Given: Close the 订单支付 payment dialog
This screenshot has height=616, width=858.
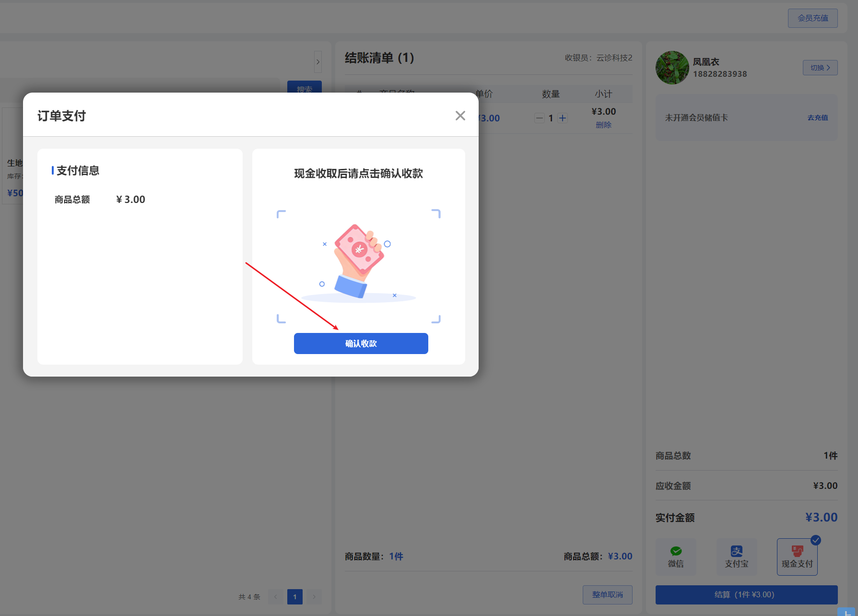Looking at the screenshot, I should tap(460, 115).
